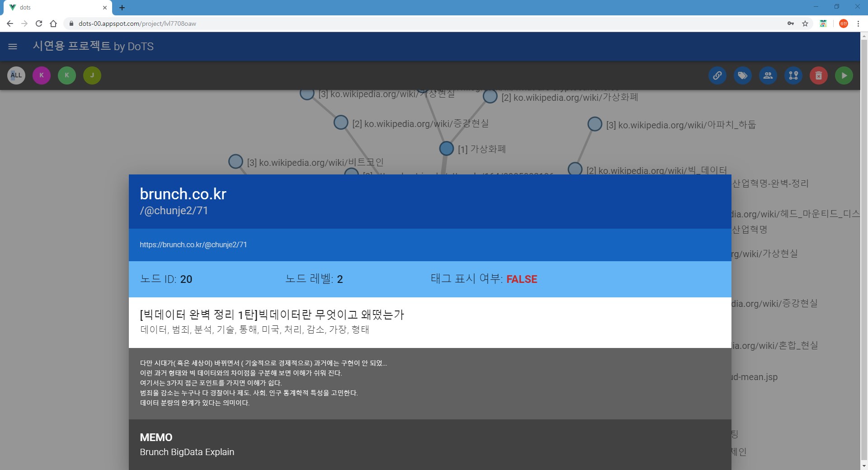Select the [3] wiki/아파치_하둡 graph node
Image resolution: width=868 pixels, height=470 pixels.
(x=595, y=124)
